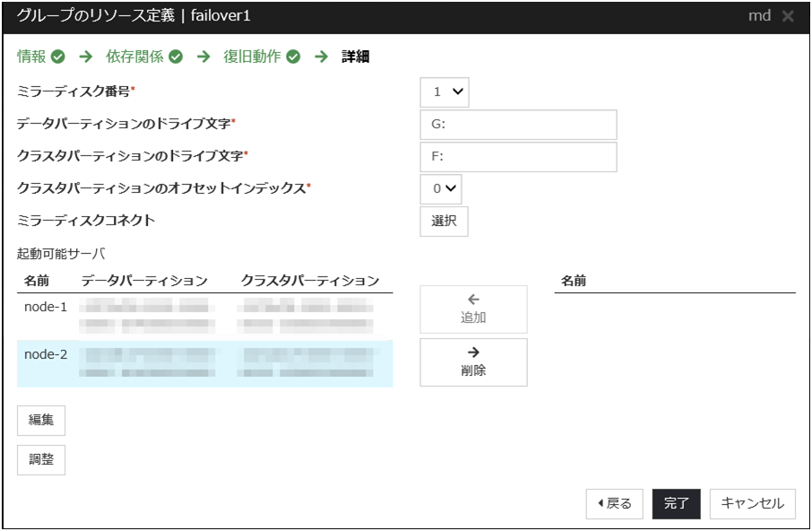
Task: Click the green checkmark next to 復旧動作
Action: 293,57
